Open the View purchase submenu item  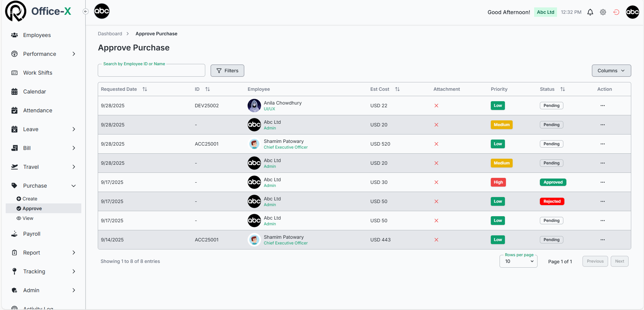[x=28, y=218]
